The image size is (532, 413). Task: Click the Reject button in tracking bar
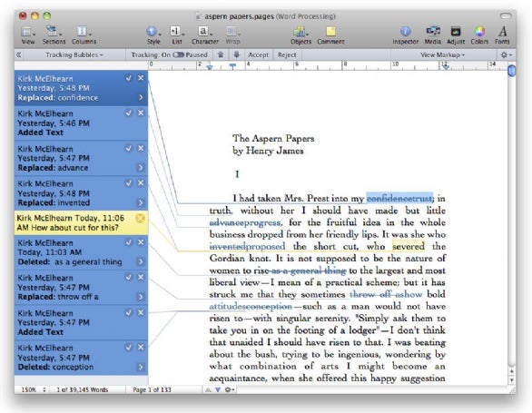click(287, 55)
